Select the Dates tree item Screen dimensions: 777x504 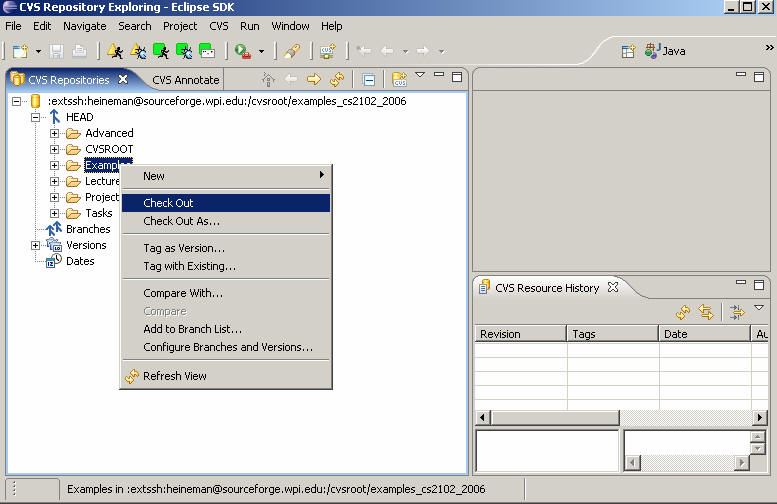80,261
